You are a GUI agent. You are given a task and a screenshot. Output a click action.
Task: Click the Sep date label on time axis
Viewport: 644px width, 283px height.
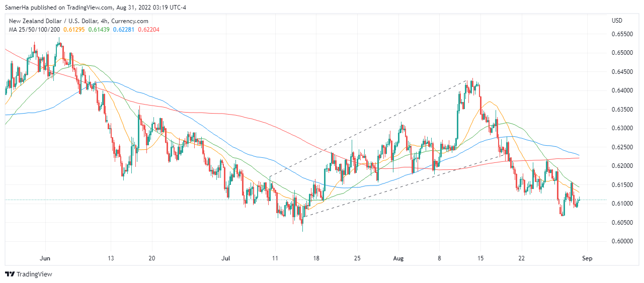[x=587, y=258]
